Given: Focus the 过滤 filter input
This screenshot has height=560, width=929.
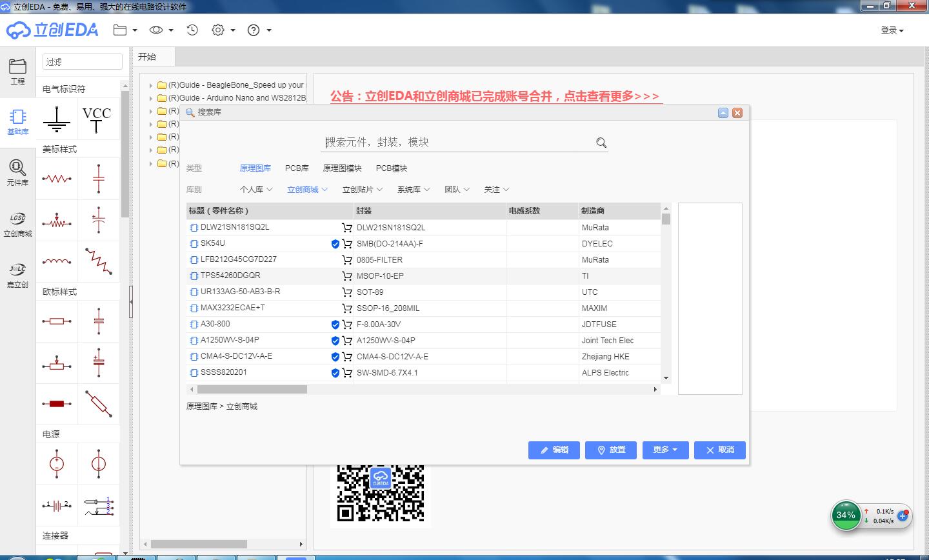Looking at the screenshot, I should point(83,62).
